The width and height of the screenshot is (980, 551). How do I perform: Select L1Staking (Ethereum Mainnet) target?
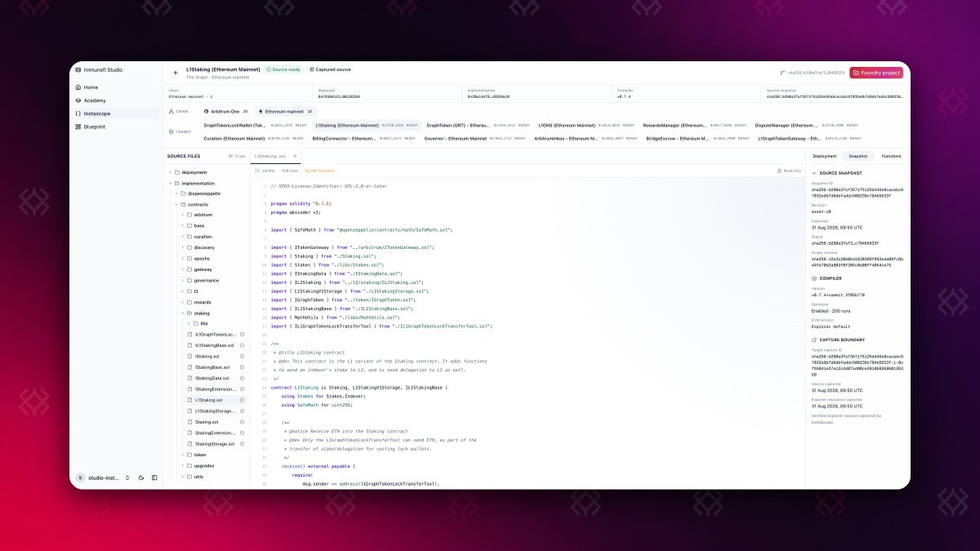tap(367, 125)
